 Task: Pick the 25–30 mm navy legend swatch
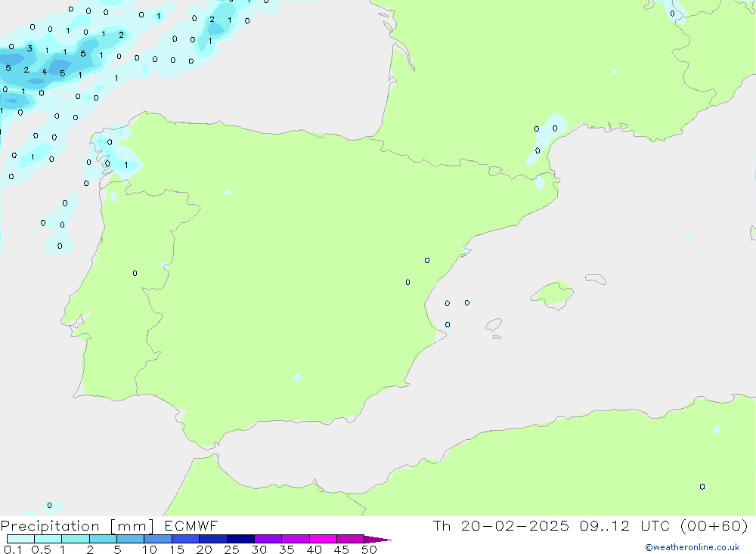(x=240, y=539)
